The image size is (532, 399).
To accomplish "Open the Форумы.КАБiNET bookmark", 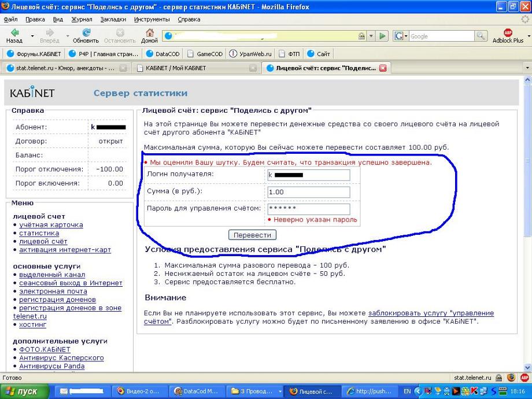I will (34, 54).
